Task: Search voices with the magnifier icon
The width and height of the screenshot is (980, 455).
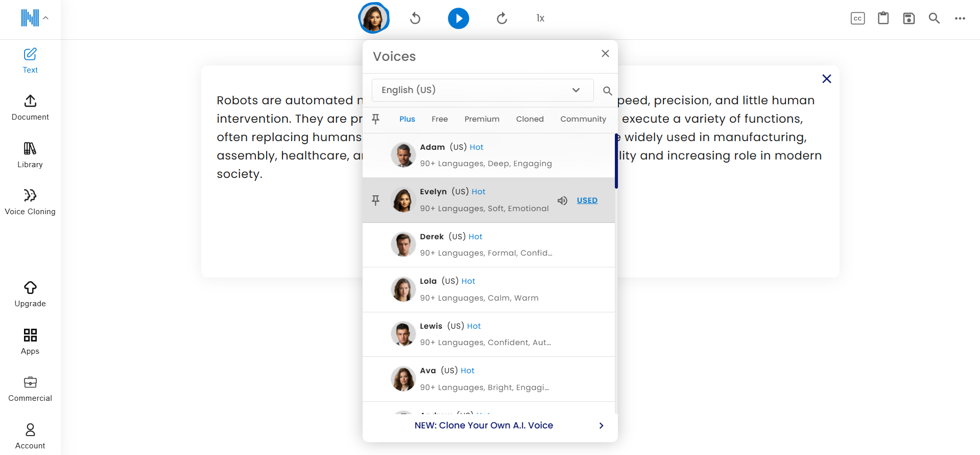Action: (607, 91)
